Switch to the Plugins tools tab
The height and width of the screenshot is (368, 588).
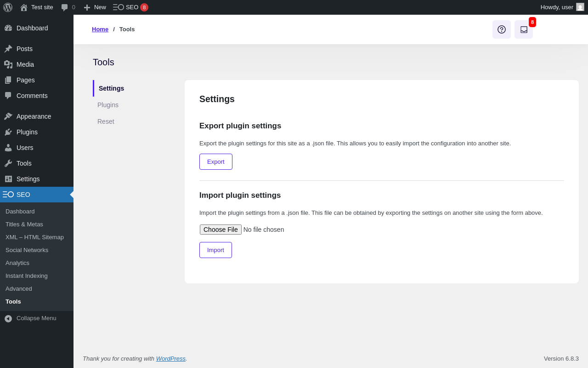[x=108, y=105]
